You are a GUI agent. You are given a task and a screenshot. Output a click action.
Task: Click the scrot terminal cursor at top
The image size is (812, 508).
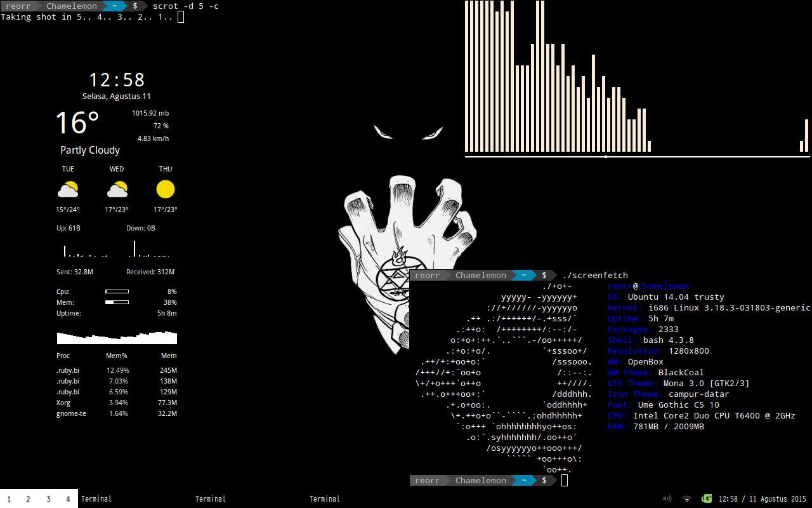point(181,17)
